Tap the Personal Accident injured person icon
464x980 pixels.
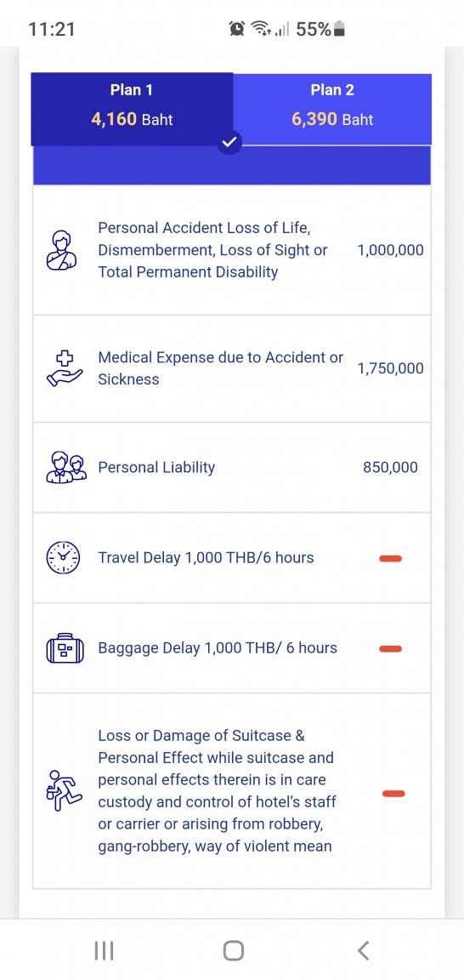coord(62,250)
